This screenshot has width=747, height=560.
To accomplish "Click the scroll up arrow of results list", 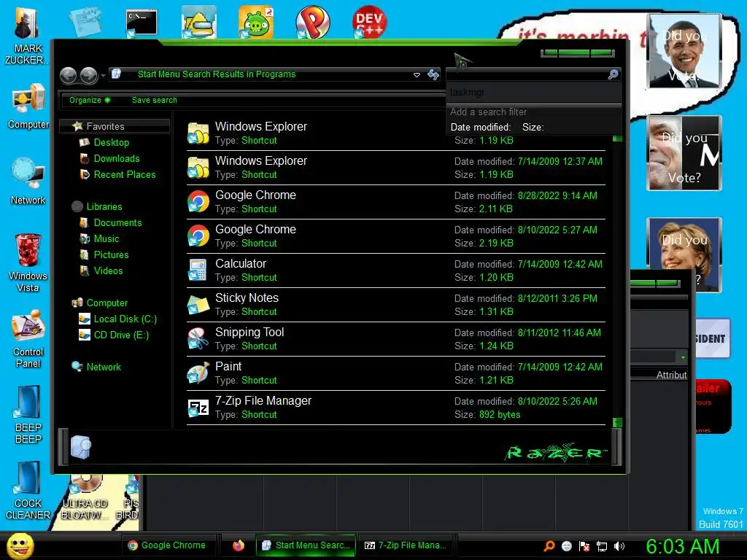I will tap(617, 138).
